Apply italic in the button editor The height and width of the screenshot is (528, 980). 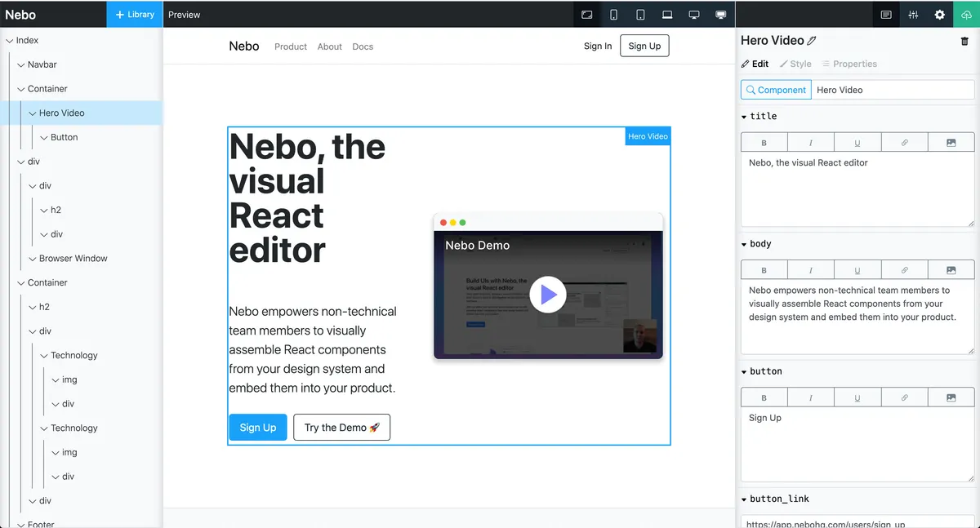click(811, 397)
